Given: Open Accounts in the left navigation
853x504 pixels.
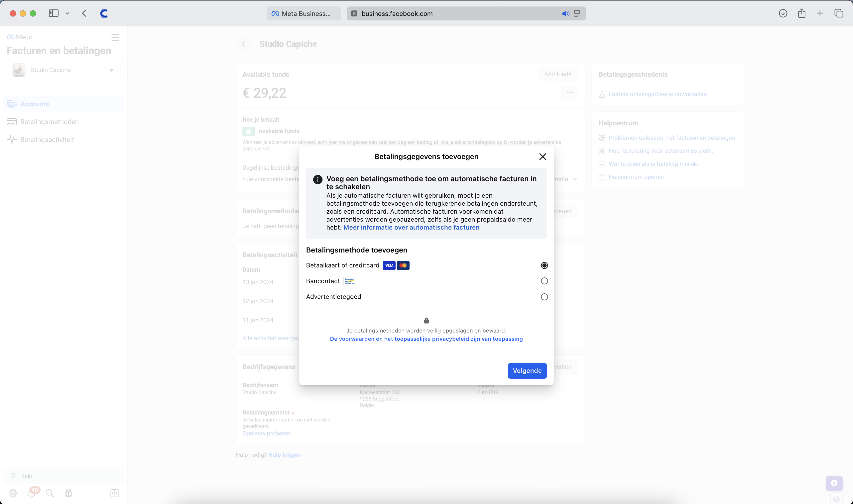Looking at the screenshot, I should point(64,104).
